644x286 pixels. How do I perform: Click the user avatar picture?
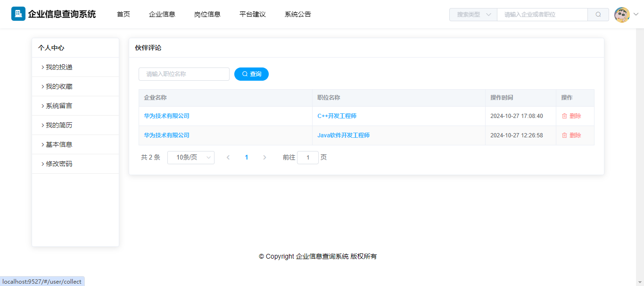point(622,15)
